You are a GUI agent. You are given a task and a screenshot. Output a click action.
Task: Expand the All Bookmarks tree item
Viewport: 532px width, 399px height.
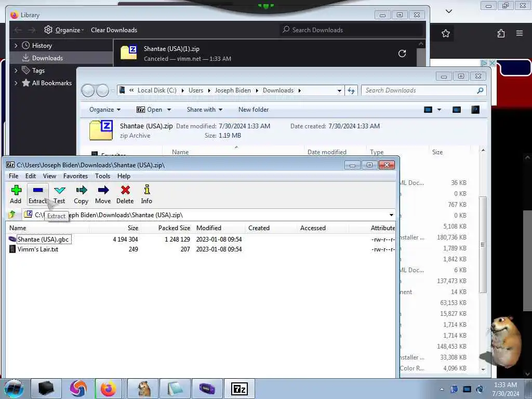point(16,83)
